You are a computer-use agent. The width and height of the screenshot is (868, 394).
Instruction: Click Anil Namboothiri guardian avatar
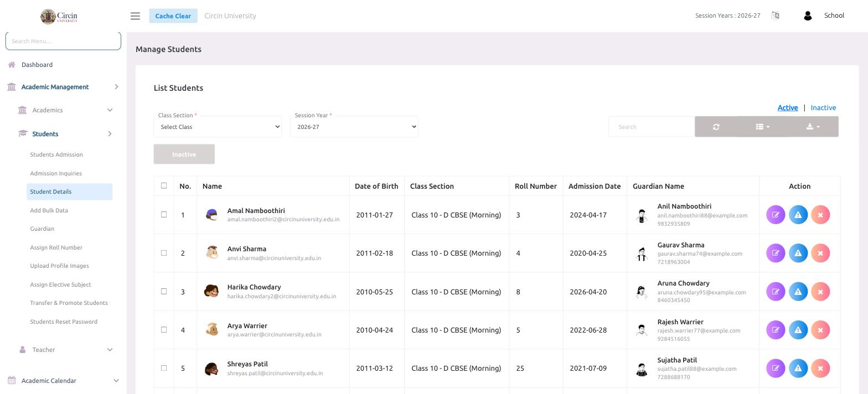point(642,215)
